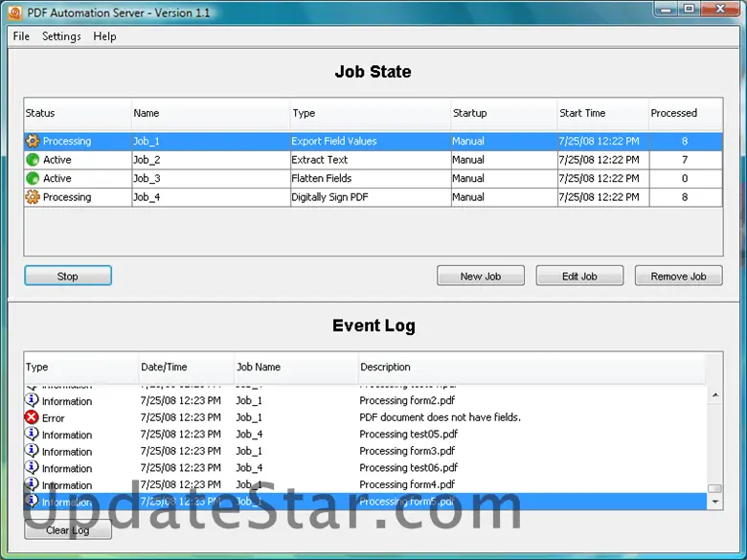Select the Processing test06.pdf log description
747x560 pixels.
tap(408, 467)
